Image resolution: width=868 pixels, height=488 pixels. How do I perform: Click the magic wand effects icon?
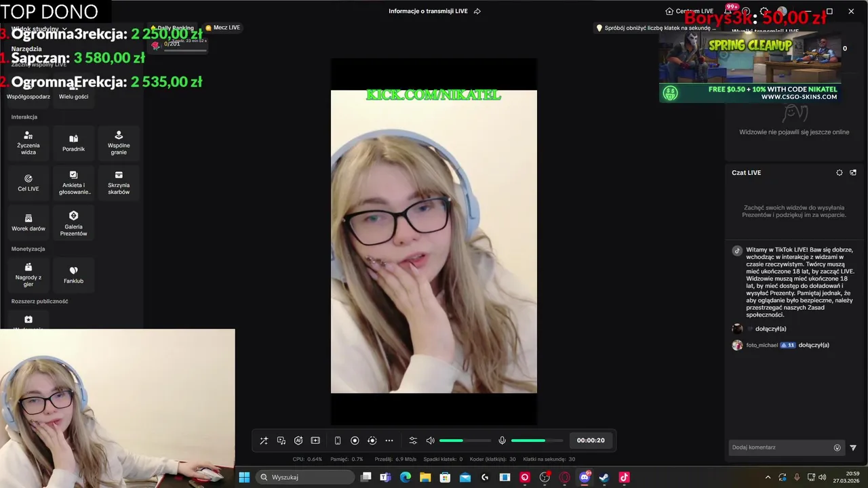(x=264, y=441)
